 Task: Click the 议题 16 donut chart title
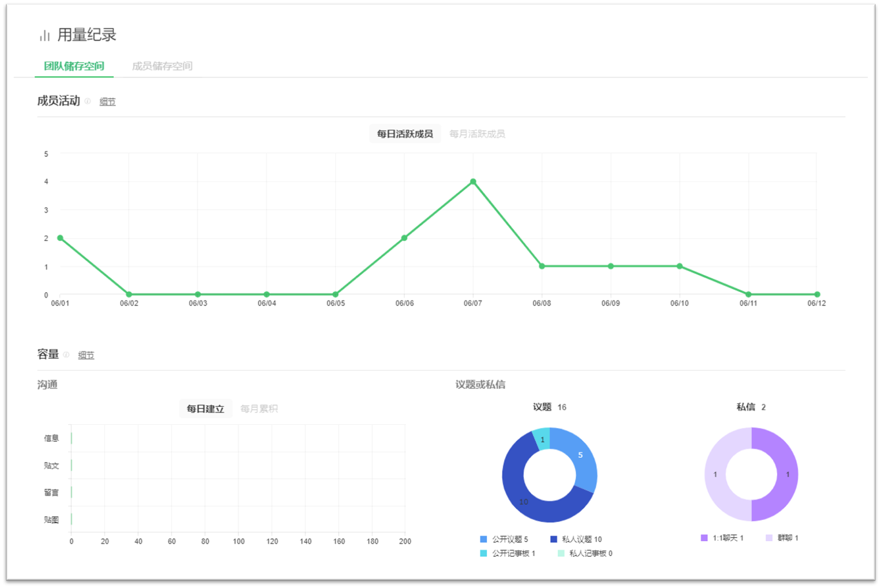click(549, 407)
